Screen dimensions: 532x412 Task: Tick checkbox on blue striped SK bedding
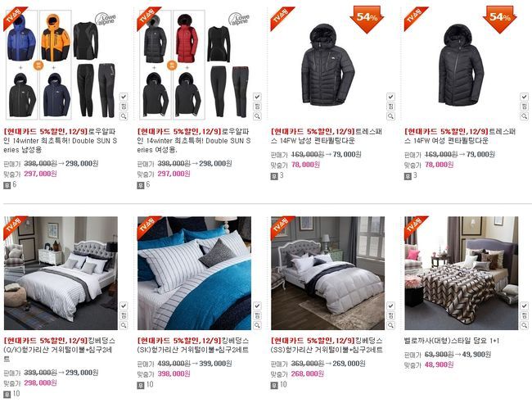pos(257,306)
